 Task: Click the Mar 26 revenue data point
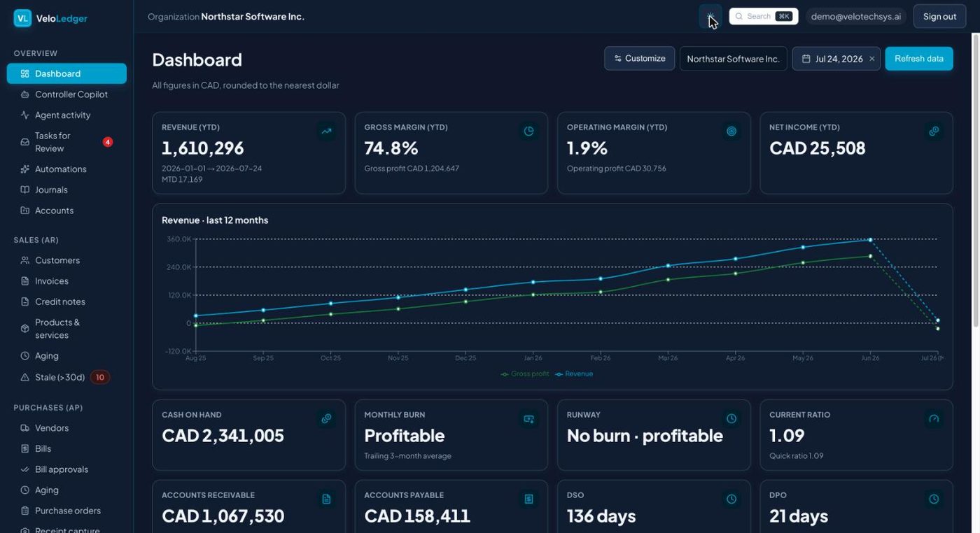pyautogui.click(x=668, y=265)
